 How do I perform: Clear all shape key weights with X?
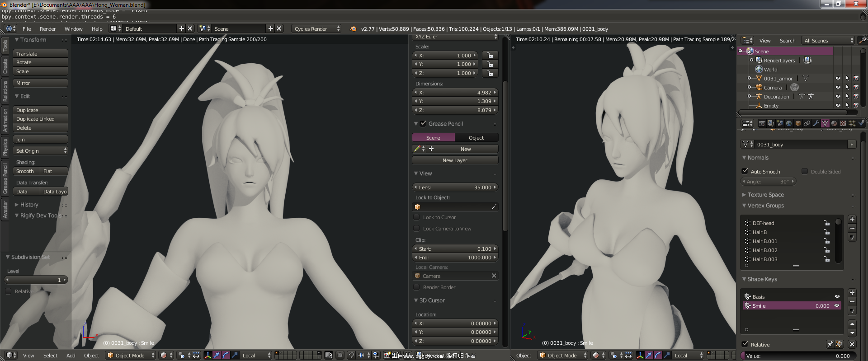tap(852, 344)
